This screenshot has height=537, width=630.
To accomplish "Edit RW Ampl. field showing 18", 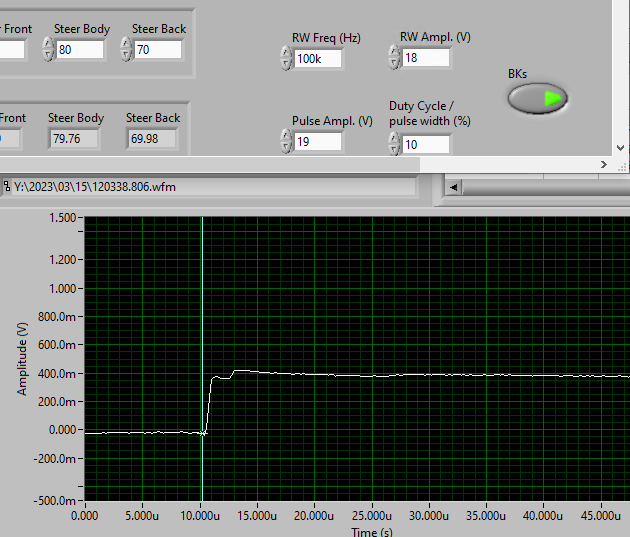I will click(425, 57).
